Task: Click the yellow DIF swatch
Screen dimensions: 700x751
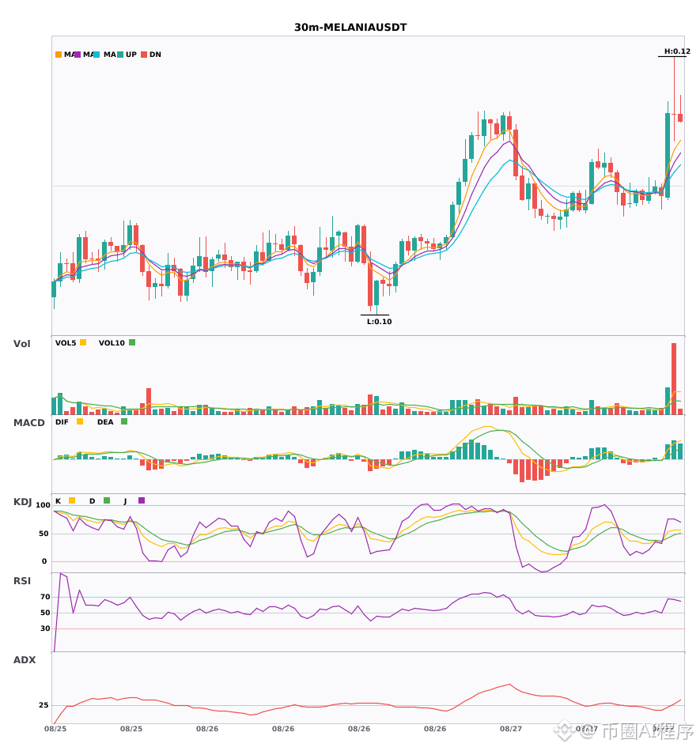Action: coord(80,421)
